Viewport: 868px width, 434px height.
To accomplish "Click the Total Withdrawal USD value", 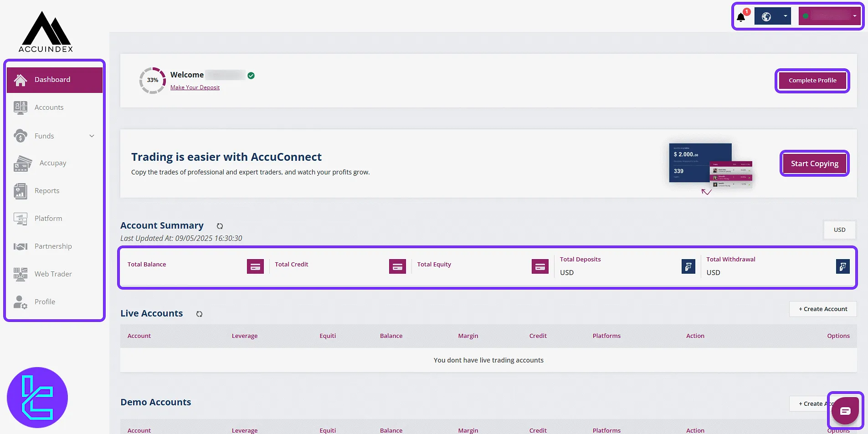I will pos(713,273).
